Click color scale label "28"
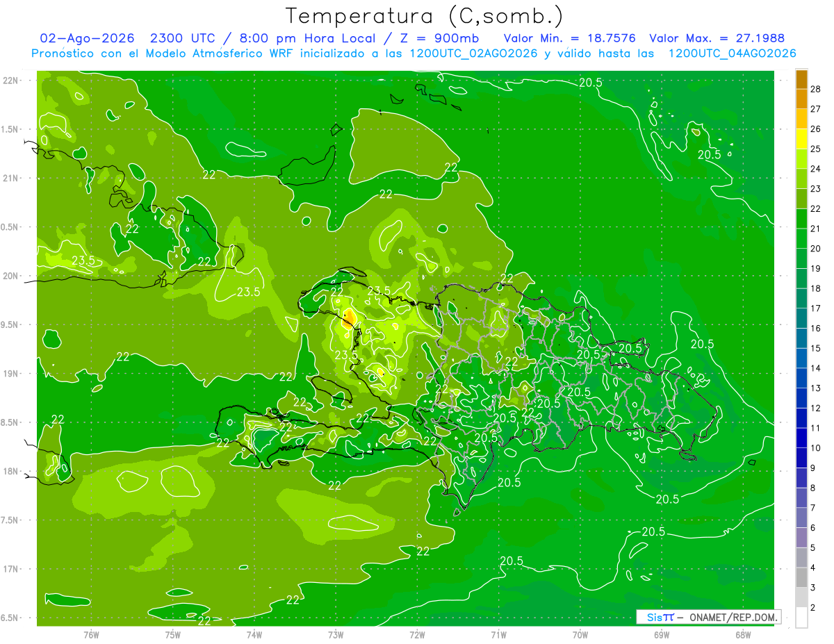 816,89
